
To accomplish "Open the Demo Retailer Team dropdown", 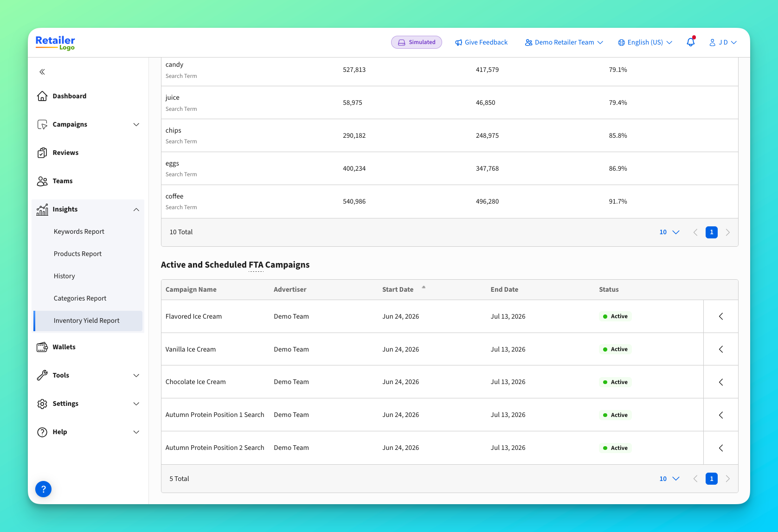I will point(564,42).
